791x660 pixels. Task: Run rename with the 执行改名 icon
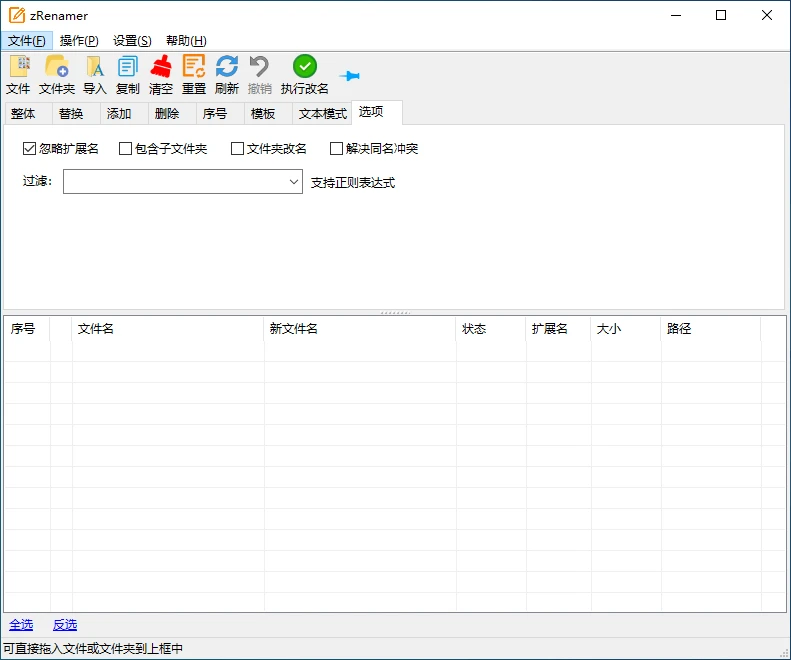pyautogui.click(x=305, y=67)
